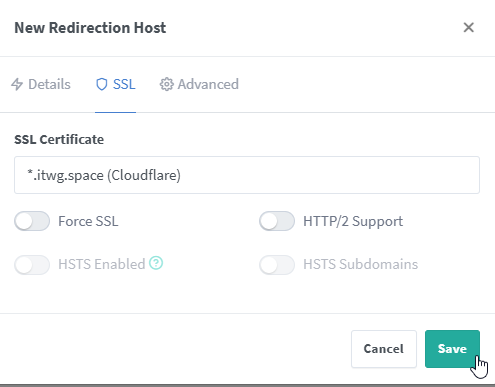Close the New Redirection Host dialog
Image resolution: width=495 pixels, height=387 pixels.
click(x=469, y=28)
